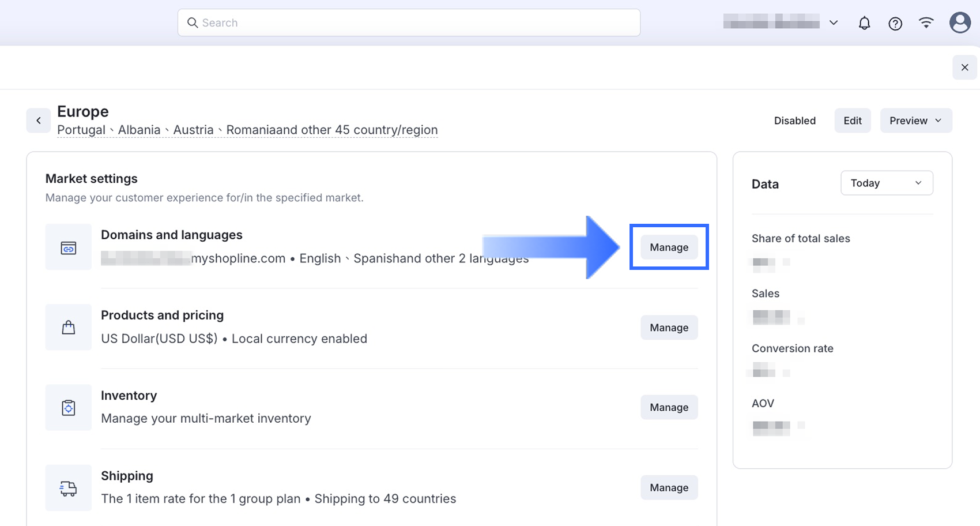Open the help question mark icon

[x=895, y=23]
